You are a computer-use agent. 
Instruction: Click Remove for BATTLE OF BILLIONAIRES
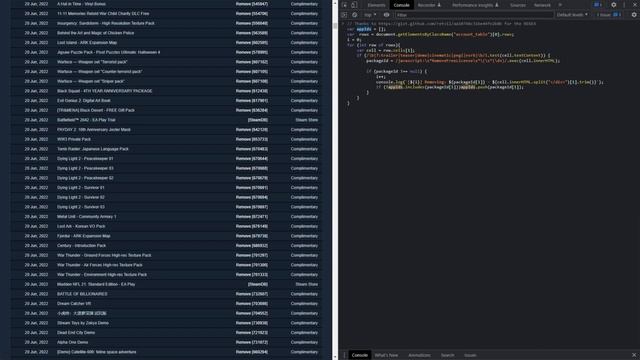(x=252, y=294)
